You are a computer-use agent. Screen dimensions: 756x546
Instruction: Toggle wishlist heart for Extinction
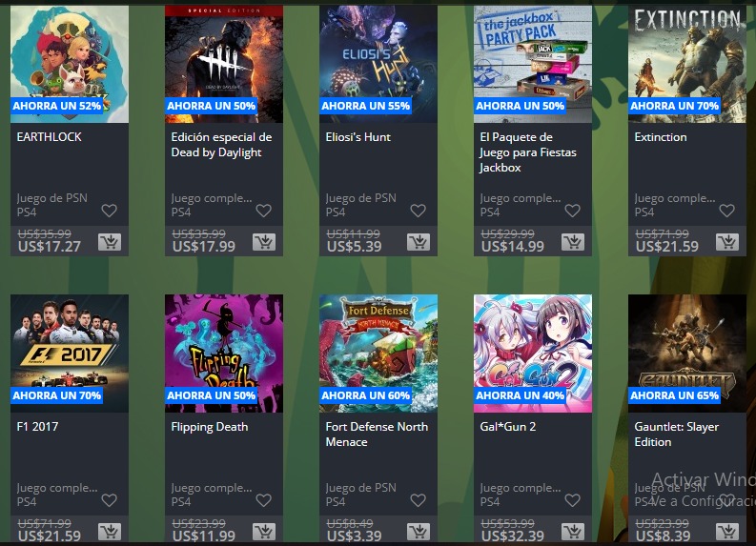click(x=727, y=211)
